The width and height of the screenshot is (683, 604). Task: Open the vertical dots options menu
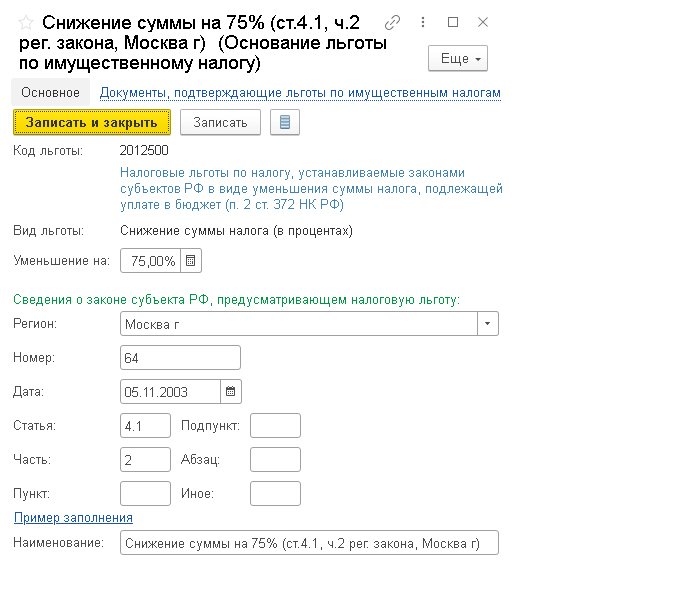point(422,22)
